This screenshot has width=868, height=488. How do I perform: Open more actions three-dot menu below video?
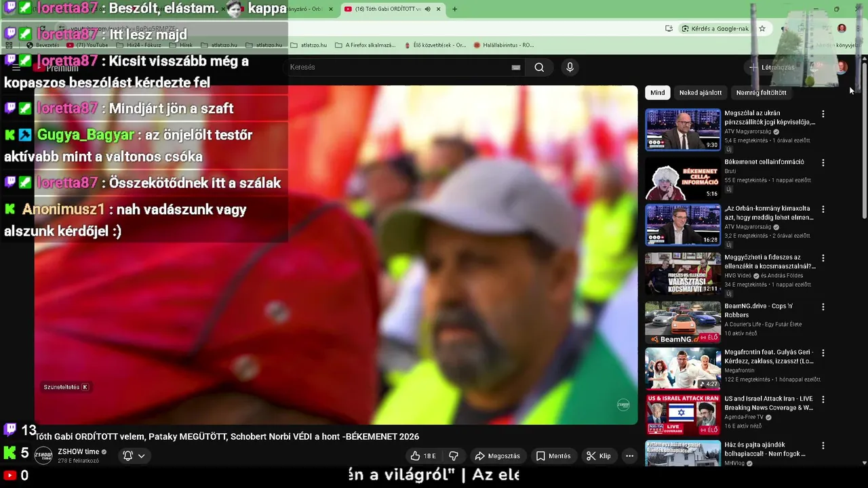tap(629, 456)
